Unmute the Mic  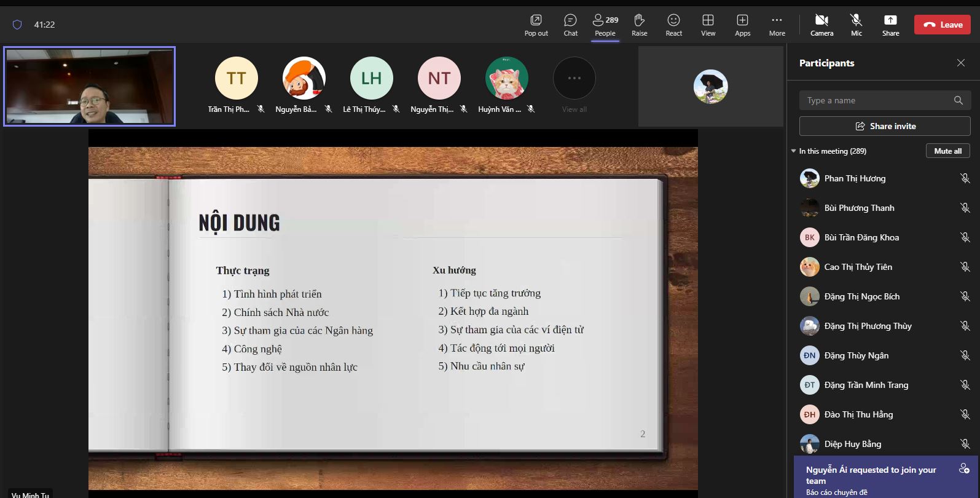[x=856, y=25]
